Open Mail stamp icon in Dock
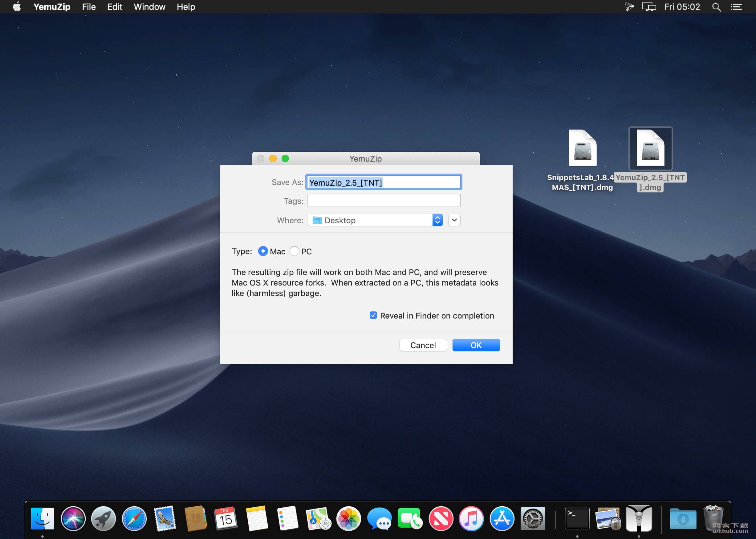The height and width of the screenshot is (539, 756). pos(165,518)
